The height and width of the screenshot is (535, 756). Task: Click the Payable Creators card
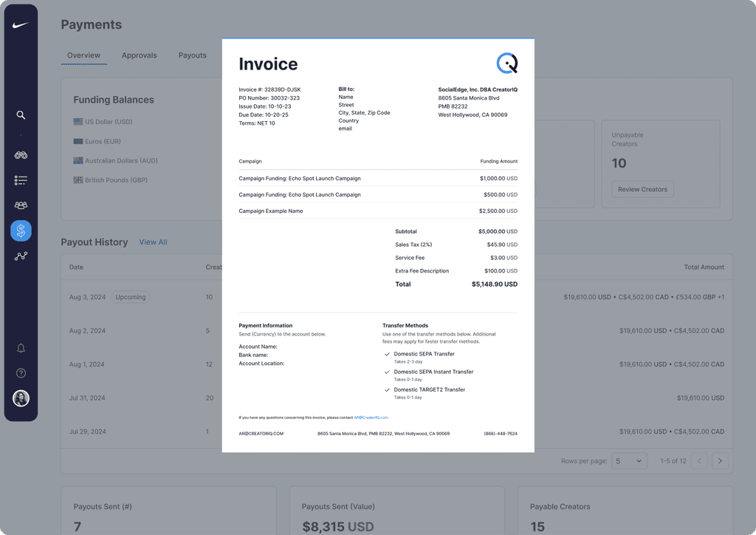tap(625, 511)
